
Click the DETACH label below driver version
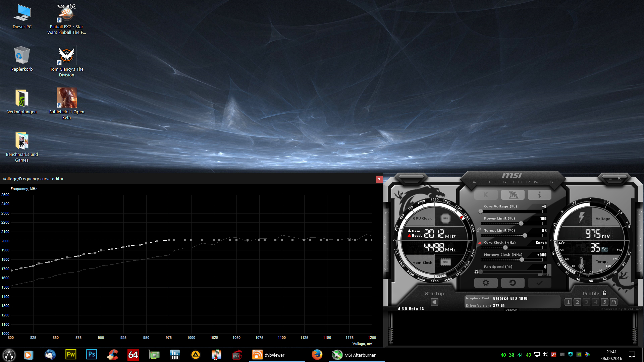coord(511,310)
